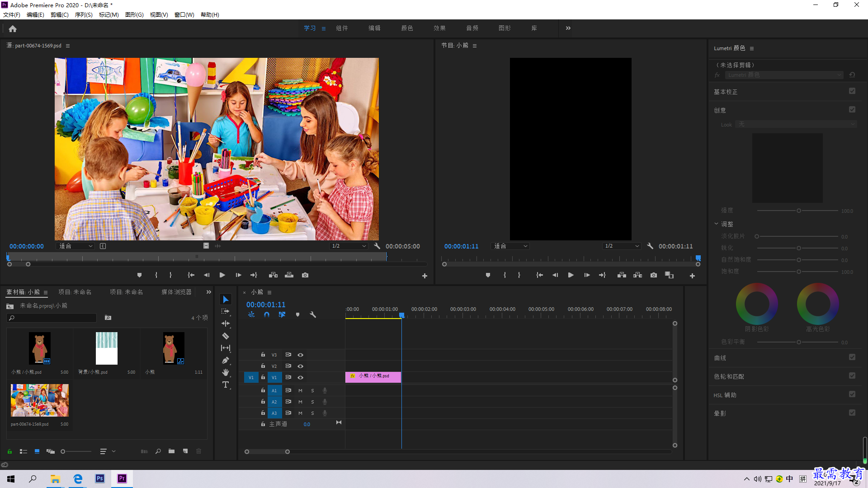
Task: Toggle timeline snap magnet icon
Action: pyautogui.click(x=267, y=314)
